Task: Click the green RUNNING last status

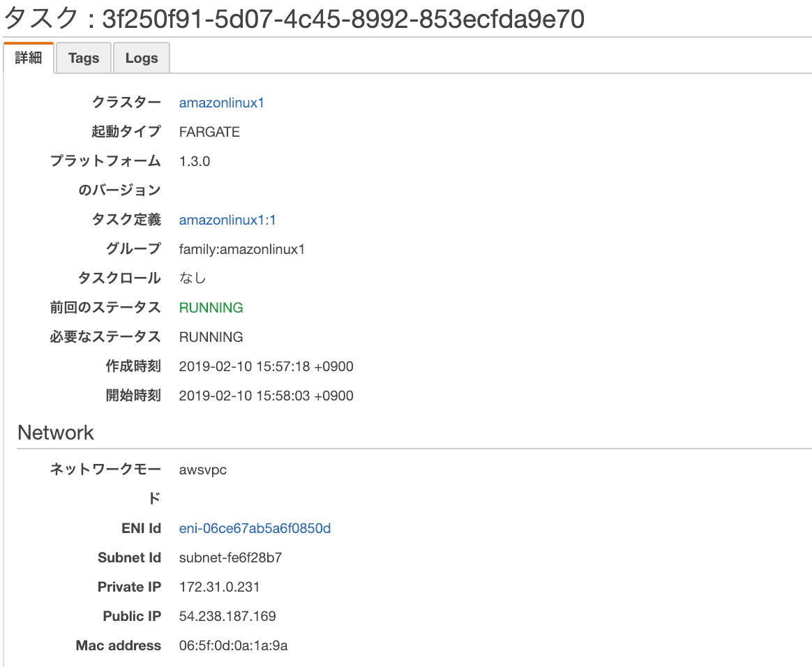Action: 211,308
